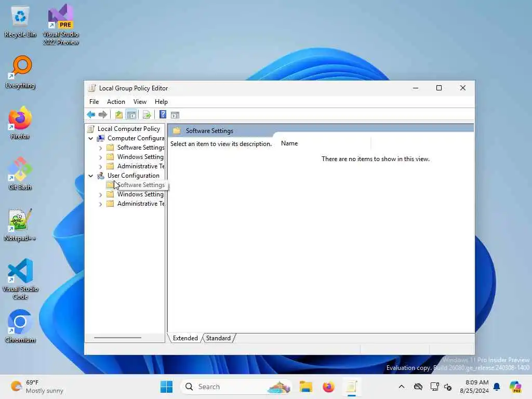
Task: Select Administrative Templates under User Configuration
Action: (141, 204)
